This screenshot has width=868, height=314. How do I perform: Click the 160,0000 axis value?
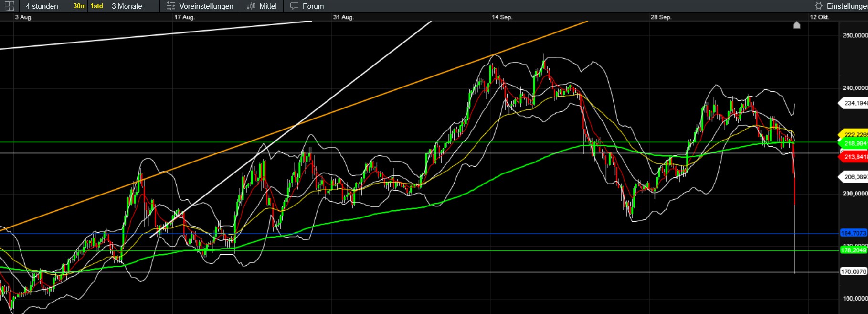coord(855,299)
